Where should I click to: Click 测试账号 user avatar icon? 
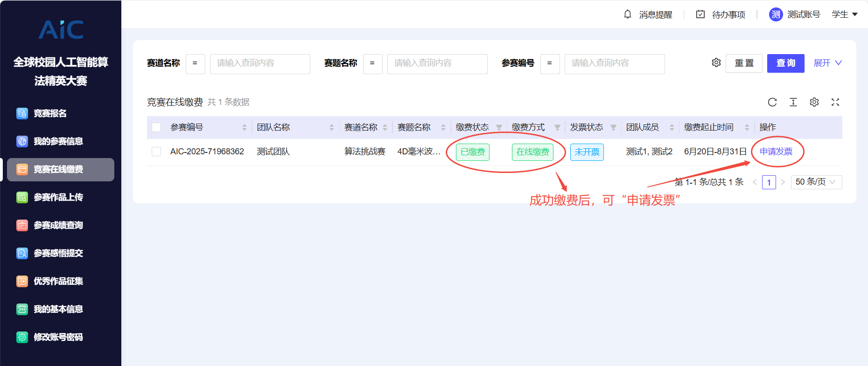(776, 14)
